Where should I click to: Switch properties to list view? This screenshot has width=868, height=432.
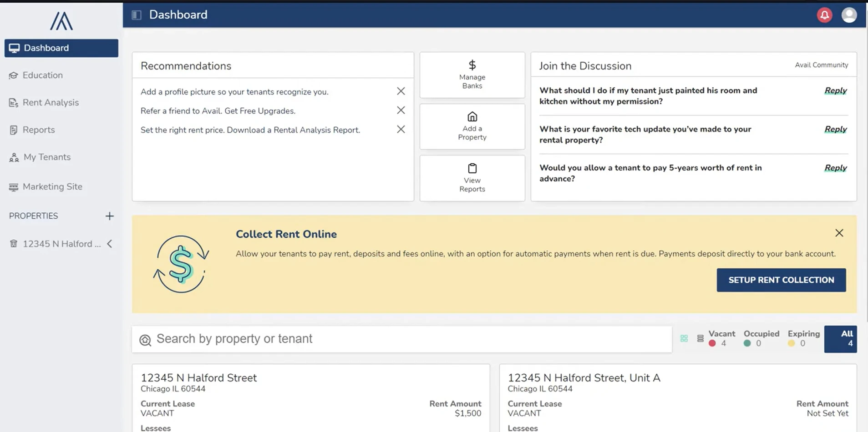(700, 339)
